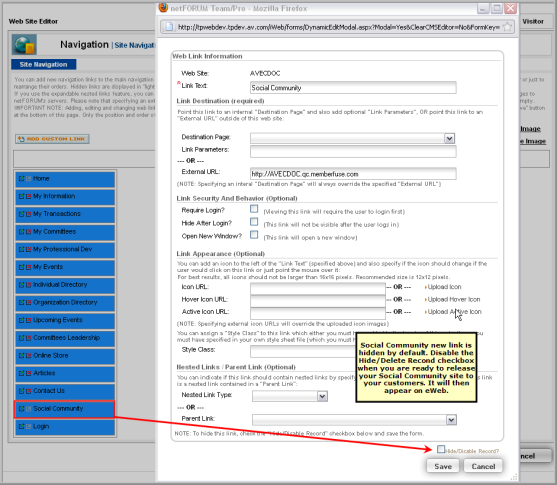The height and width of the screenshot is (485, 557).
Task: Click into the Link Text field
Action: tap(353, 87)
